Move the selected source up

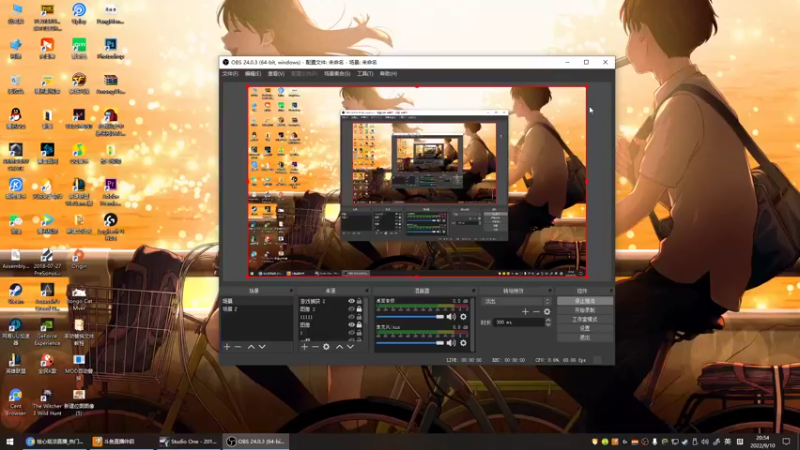339,346
